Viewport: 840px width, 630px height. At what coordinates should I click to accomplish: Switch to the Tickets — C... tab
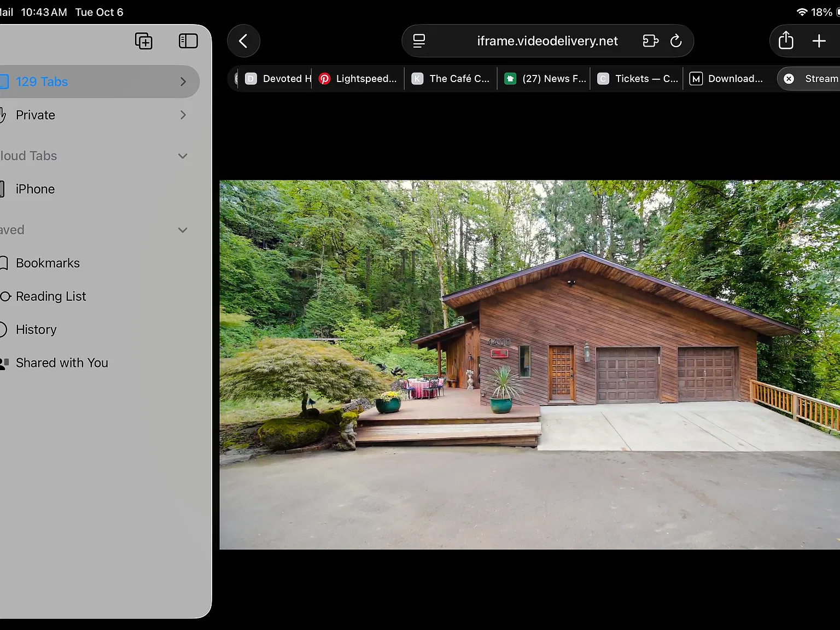(637, 79)
